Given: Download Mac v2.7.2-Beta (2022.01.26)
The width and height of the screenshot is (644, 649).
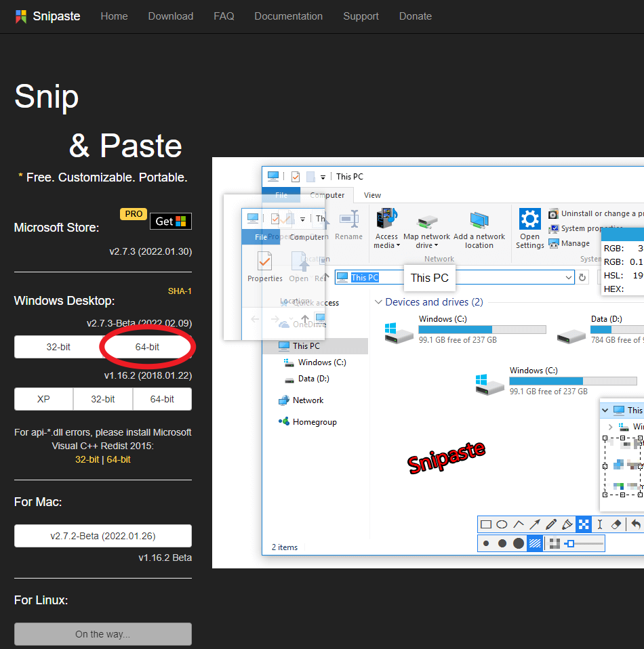Looking at the screenshot, I should pos(103,536).
